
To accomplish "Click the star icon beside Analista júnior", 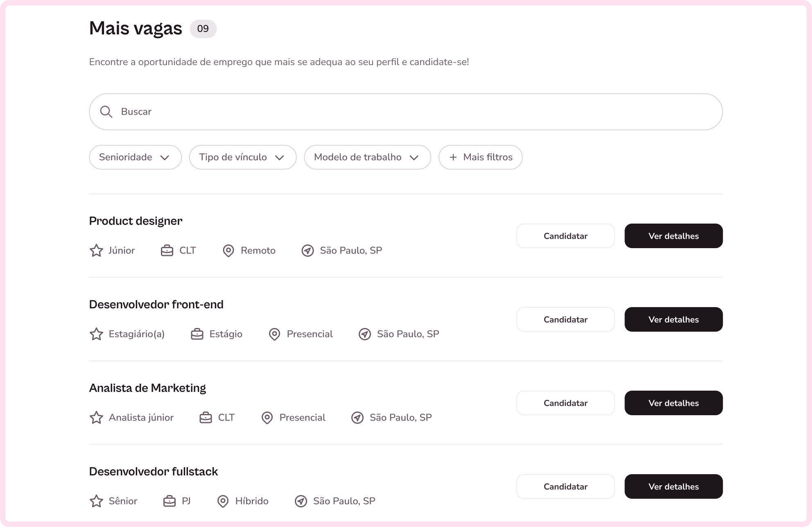I will (x=96, y=418).
